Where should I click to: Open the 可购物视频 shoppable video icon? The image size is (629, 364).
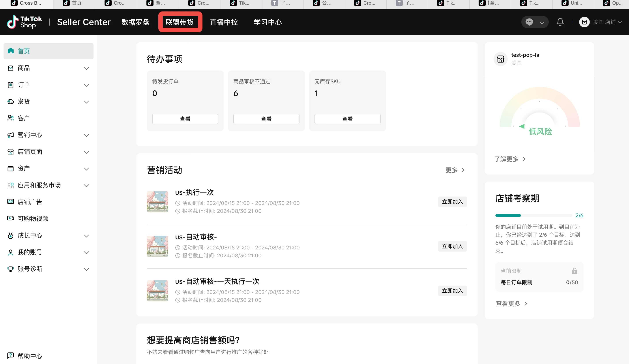[x=10, y=218]
